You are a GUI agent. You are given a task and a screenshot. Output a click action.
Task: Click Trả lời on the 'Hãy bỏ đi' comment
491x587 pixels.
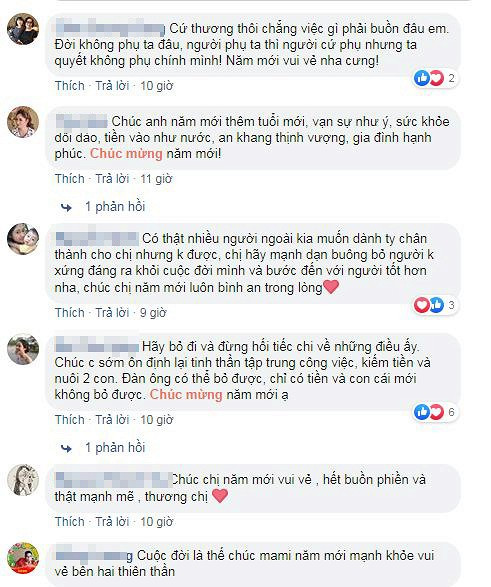(112, 420)
